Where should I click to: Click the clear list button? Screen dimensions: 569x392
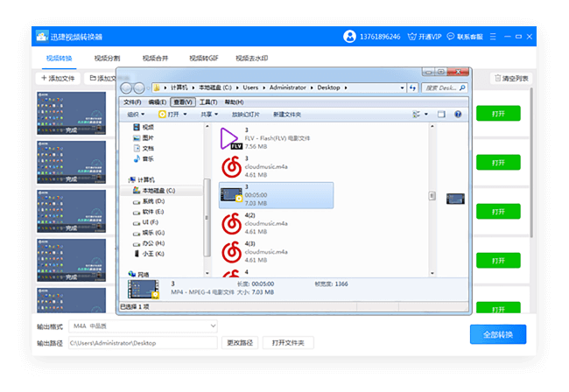[512, 79]
